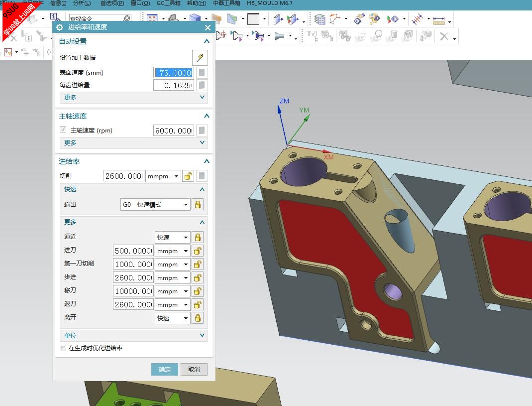Click the 取消 button
532x406 pixels.
click(194, 369)
